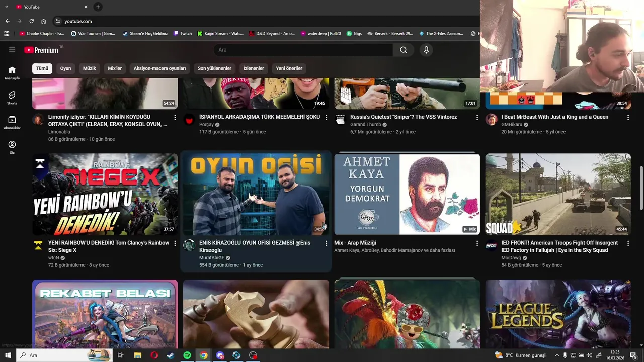Select the Oyun filter chip

[x=66, y=68]
